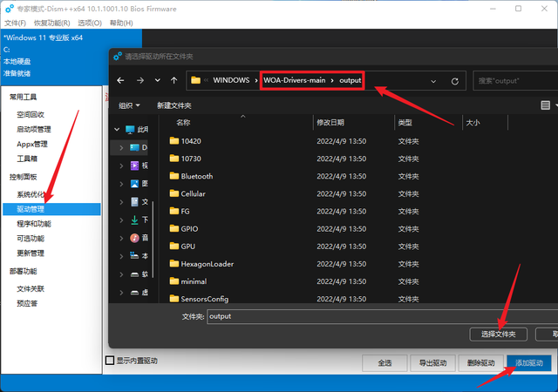Select Appx管理 in sidebar
Screen dimensions: 558x392
pyautogui.click(x=32, y=144)
